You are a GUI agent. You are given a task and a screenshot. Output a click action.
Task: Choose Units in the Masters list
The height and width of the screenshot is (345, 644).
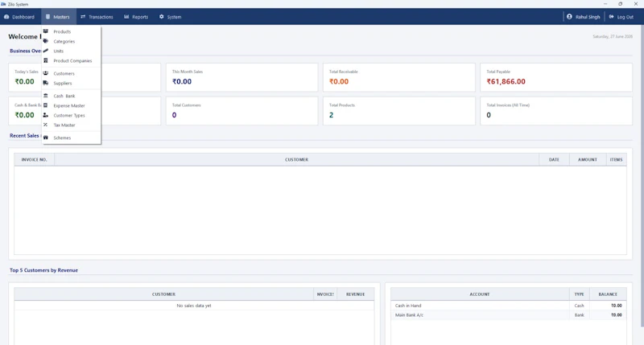(72, 51)
